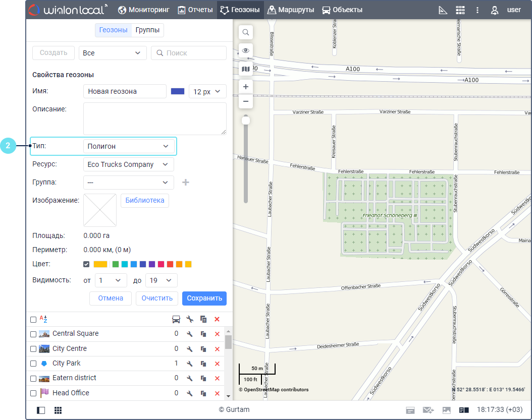Expand the Ресурс Eco Trucks Company dropdown
Screen dimensions: 532x420
(128, 164)
